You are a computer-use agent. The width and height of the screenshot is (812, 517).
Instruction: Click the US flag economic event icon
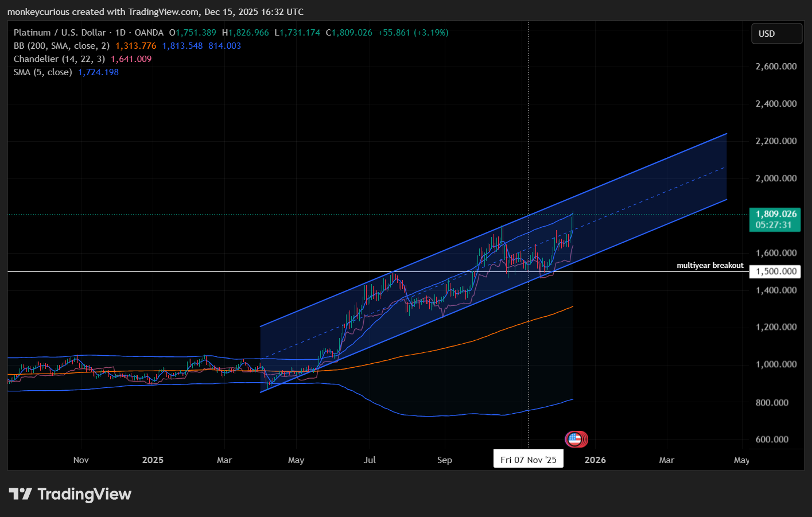point(574,440)
